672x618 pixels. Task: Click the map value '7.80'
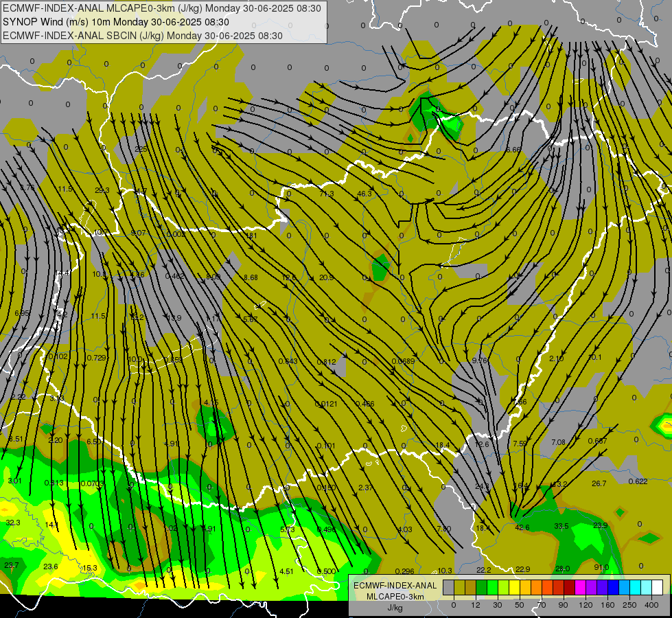[x=443, y=528]
